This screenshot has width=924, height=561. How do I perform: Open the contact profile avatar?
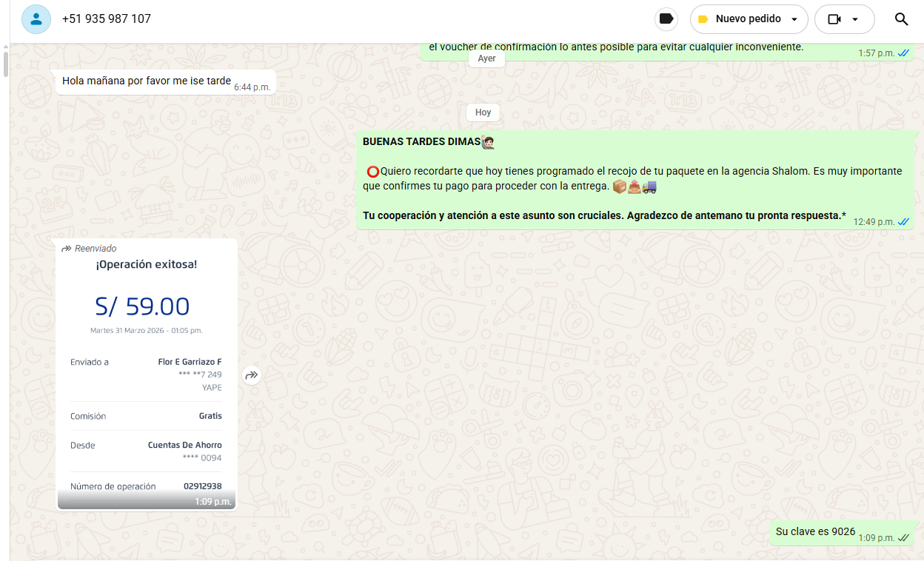click(x=36, y=19)
